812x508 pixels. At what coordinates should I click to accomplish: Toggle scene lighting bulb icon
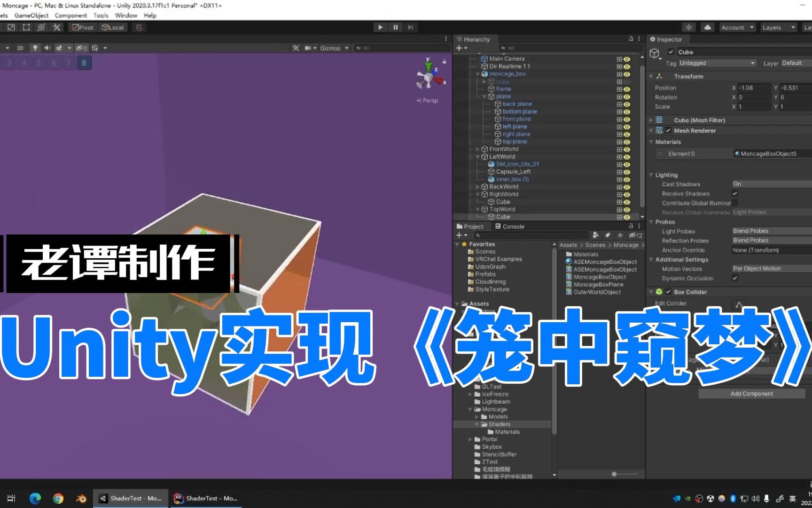pos(35,48)
